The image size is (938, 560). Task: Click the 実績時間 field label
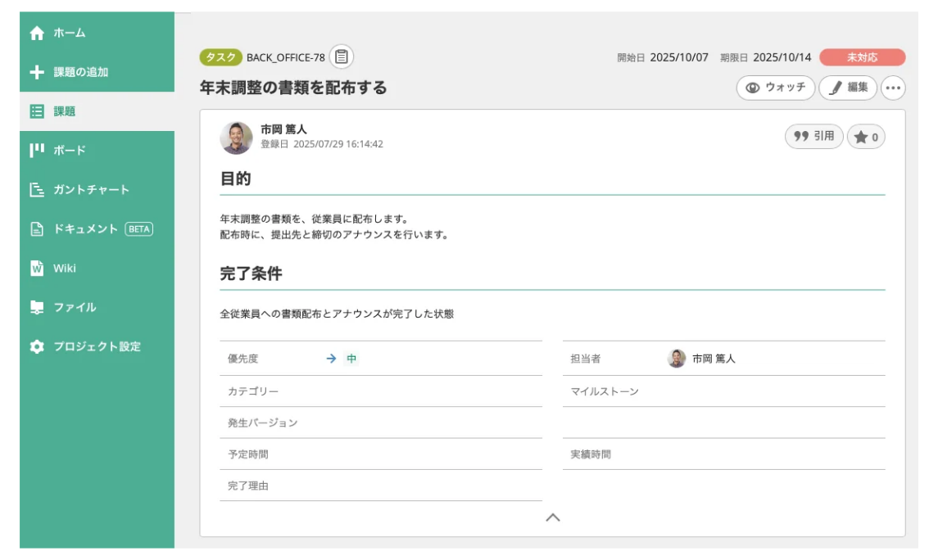(x=591, y=454)
